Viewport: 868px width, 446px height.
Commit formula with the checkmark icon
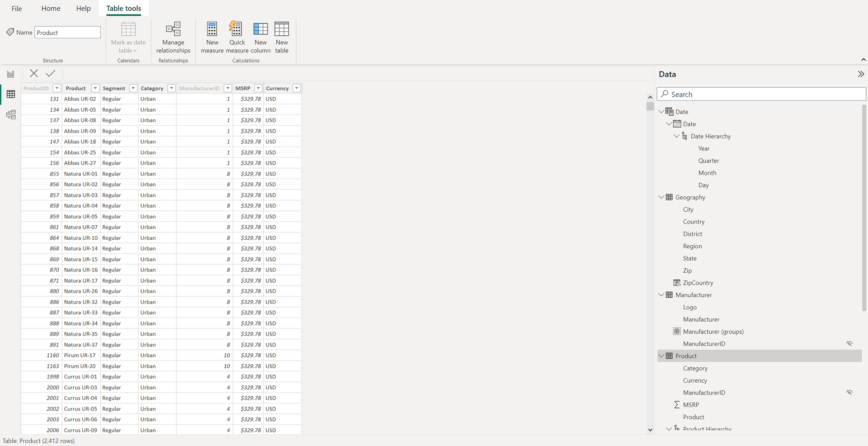click(51, 73)
